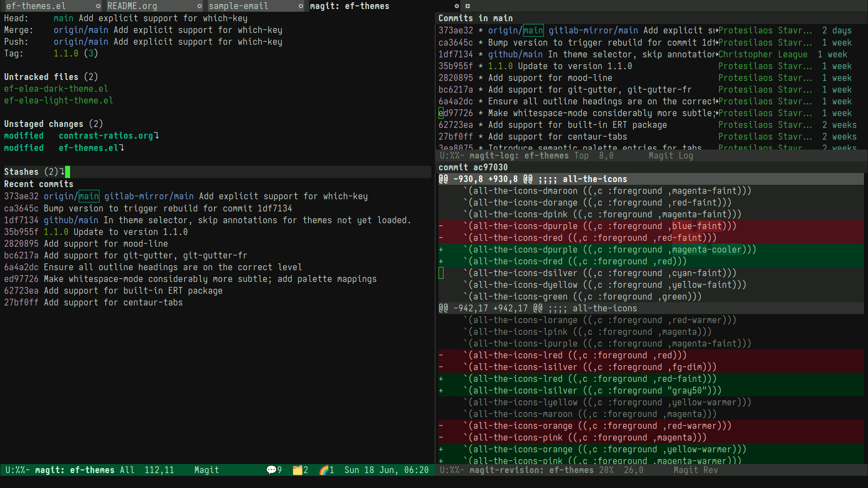Viewport: 868px width, 488px height.
Task: Close the sample-email tab
Action: [301, 6]
